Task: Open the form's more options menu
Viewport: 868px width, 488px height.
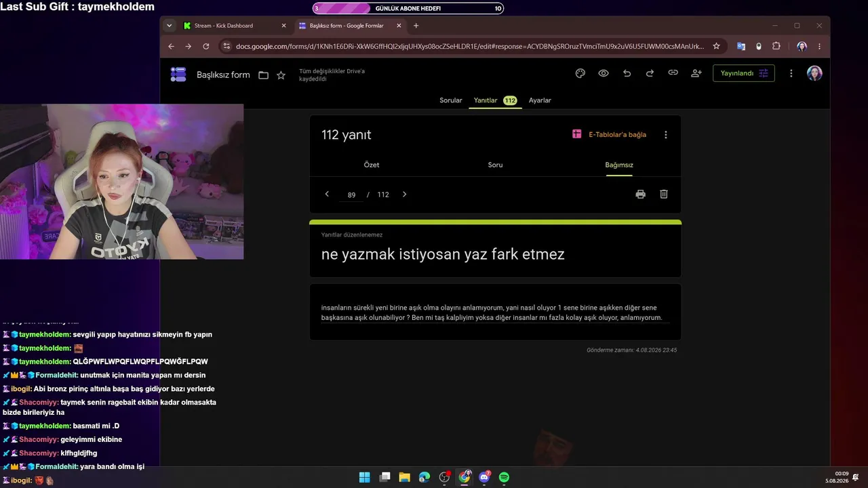Action: [x=791, y=73]
